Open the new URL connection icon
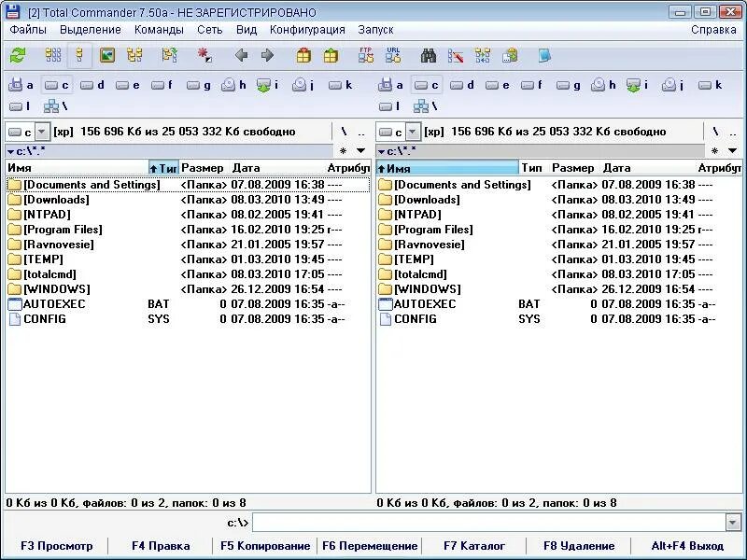The height and width of the screenshot is (560, 747). coord(393,56)
